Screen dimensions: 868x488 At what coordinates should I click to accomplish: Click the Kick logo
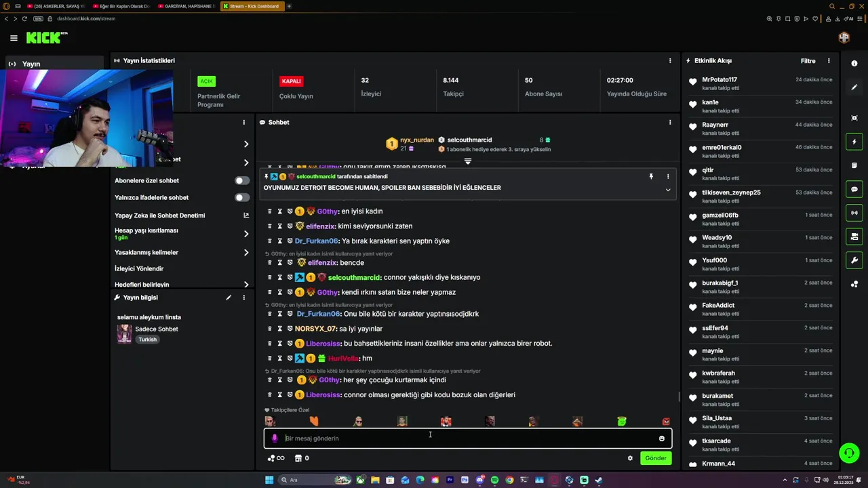point(45,37)
